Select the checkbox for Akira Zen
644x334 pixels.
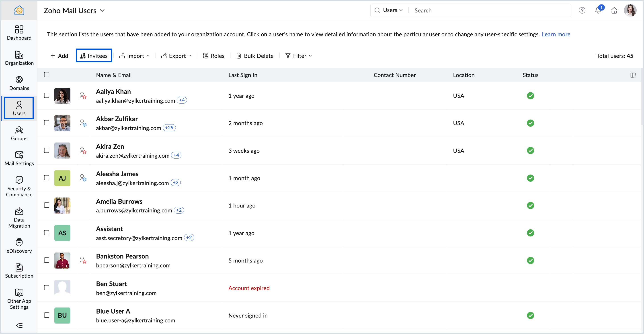pos(47,150)
